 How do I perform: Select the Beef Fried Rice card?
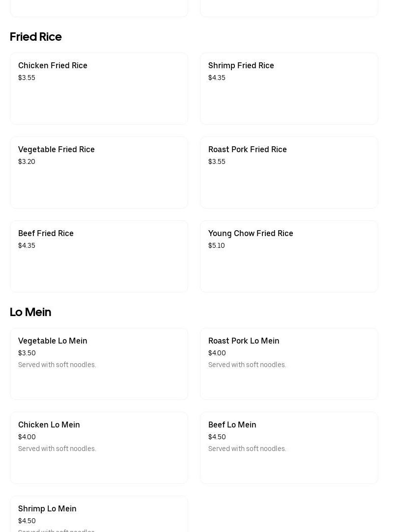99,257
